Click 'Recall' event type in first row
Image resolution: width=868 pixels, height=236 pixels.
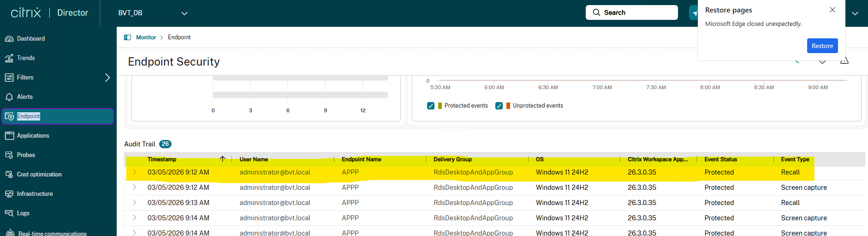pos(790,172)
